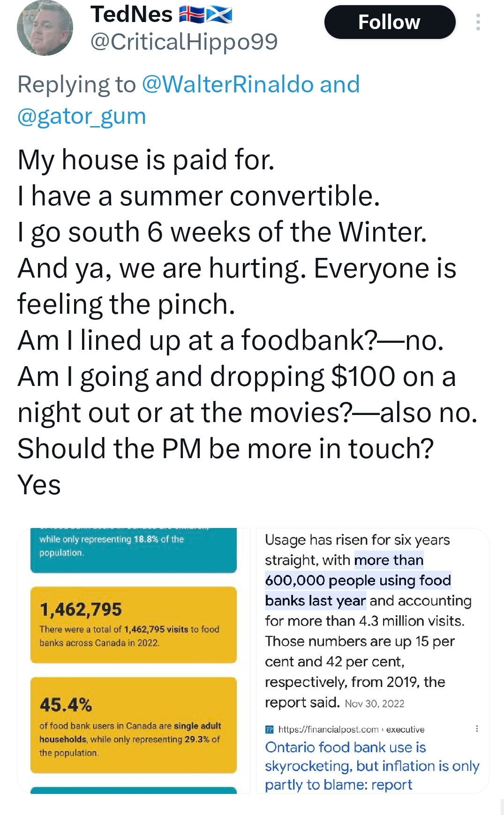Click the Financial Post favicon icon
The image size is (504, 815).
click(x=270, y=729)
